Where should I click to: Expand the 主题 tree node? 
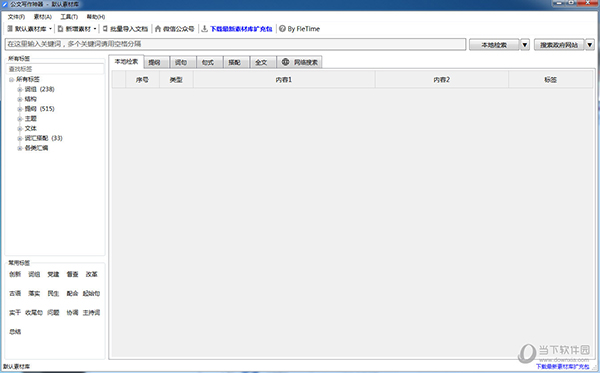click(x=20, y=119)
